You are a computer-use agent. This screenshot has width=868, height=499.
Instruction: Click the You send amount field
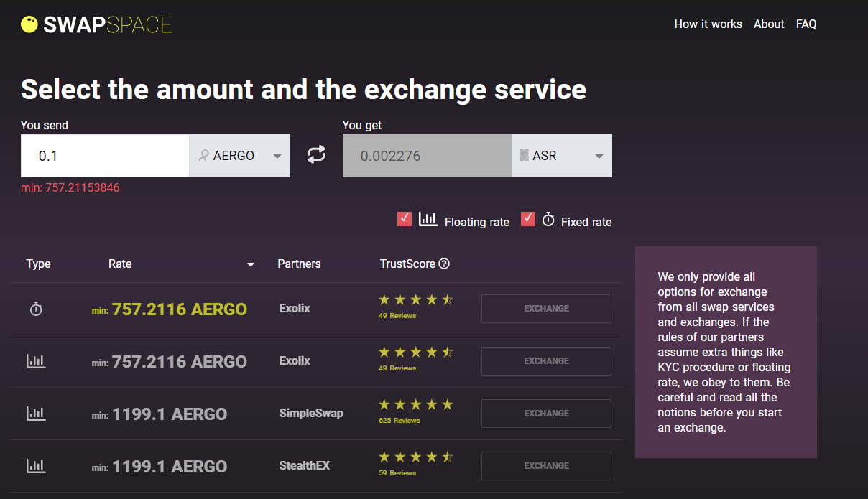105,156
